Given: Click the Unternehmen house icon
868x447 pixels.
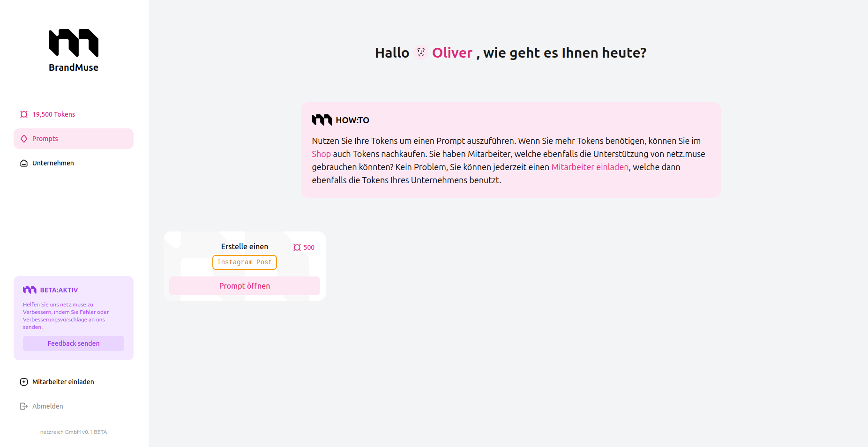Looking at the screenshot, I should pos(24,163).
